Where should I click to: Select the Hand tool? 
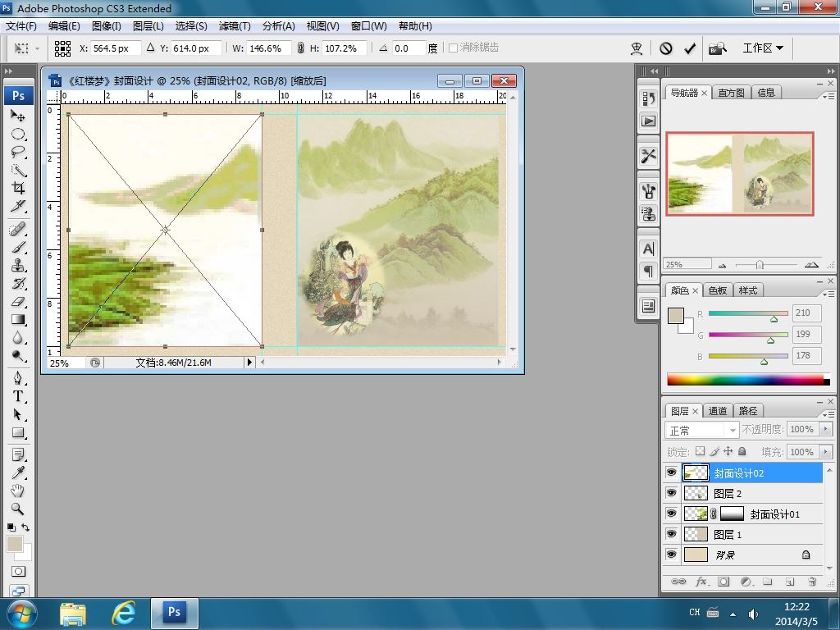(x=18, y=491)
